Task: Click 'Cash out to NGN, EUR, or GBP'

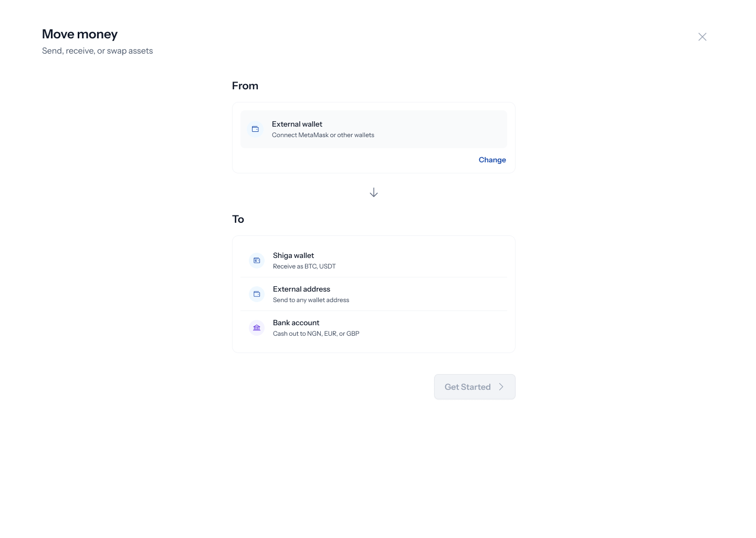Action: point(316,334)
